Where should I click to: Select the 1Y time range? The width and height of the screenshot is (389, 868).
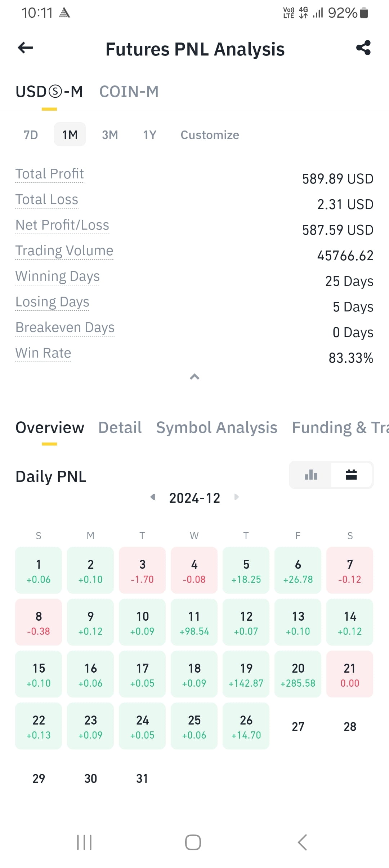coord(150,134)
